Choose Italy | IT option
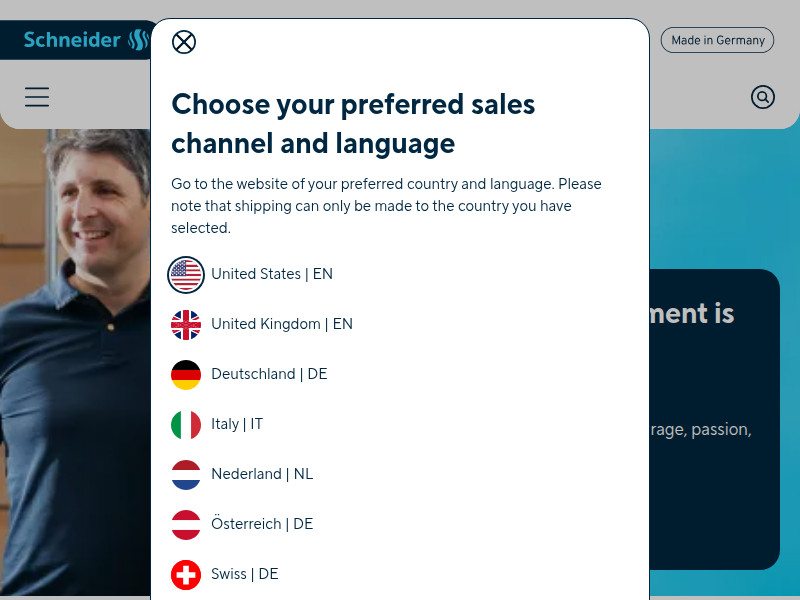The image size is (800, 600). (x=237, y=424)
